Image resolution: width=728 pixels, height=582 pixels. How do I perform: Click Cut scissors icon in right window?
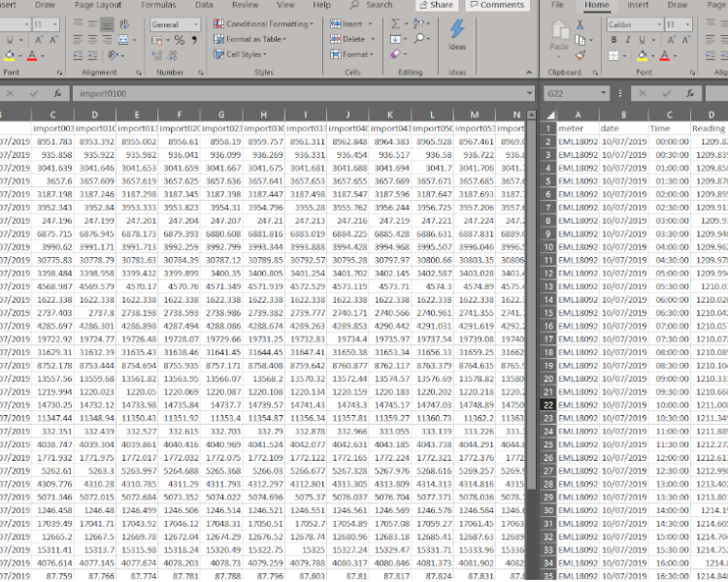[x=579, y=24]
